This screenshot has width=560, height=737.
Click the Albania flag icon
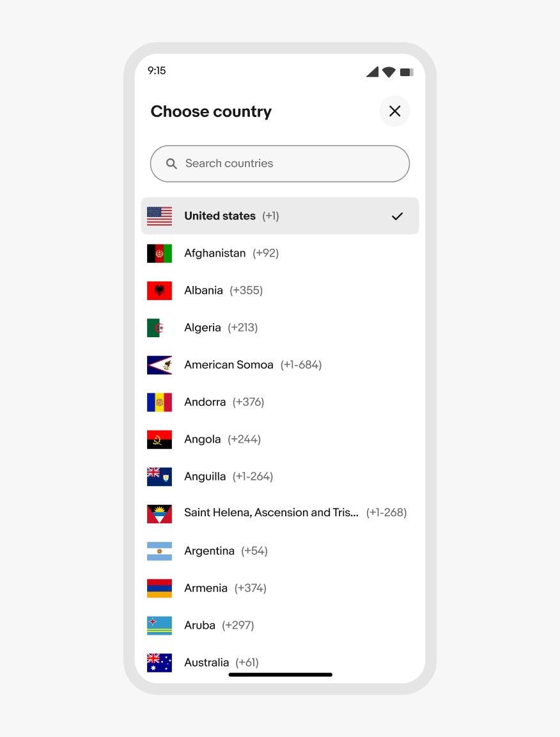pyautogui.click(x=159, y=290)
